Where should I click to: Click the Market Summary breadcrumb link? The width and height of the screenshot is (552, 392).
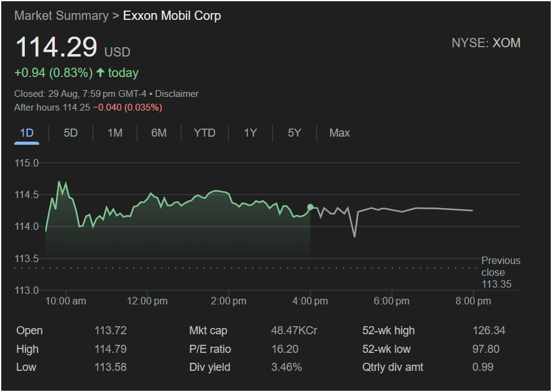[61, 16]
